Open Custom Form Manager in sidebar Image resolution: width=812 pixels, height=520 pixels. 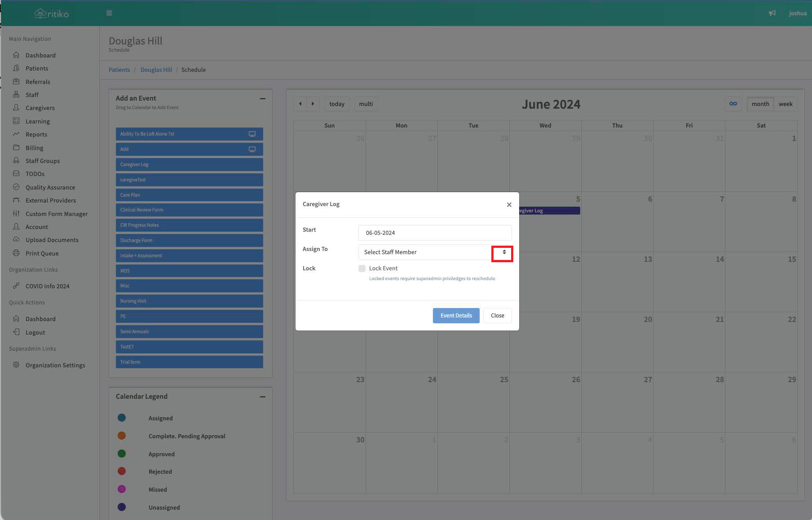click(x=56, y=214)
